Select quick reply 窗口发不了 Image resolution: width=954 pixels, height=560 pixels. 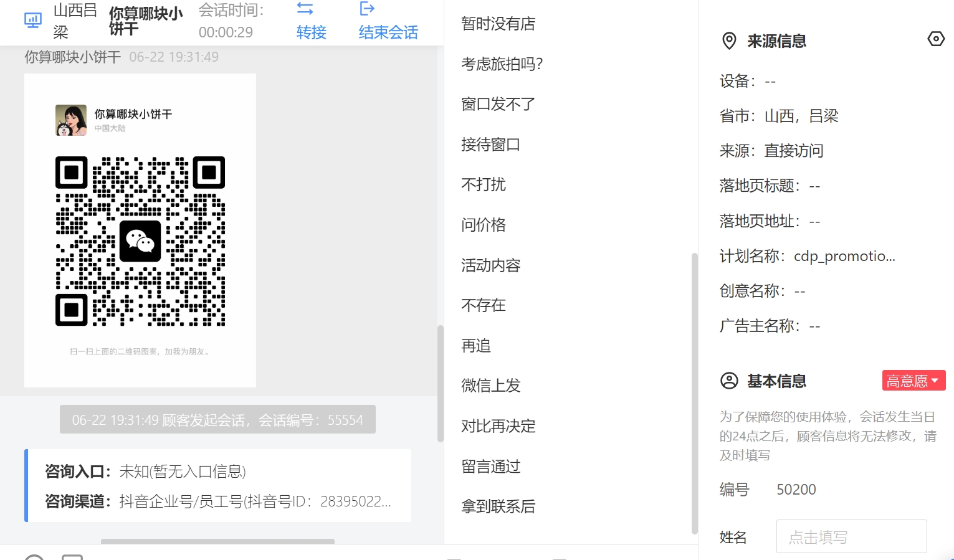(498, 104)
